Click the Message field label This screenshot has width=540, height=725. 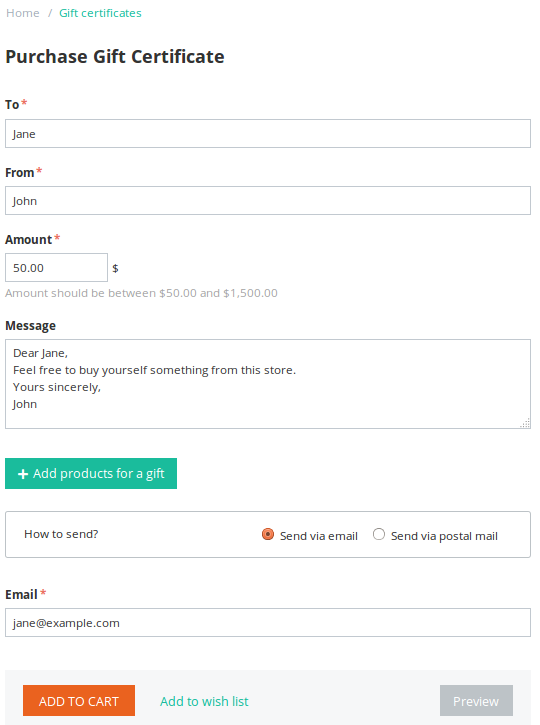tap(31, 326)
